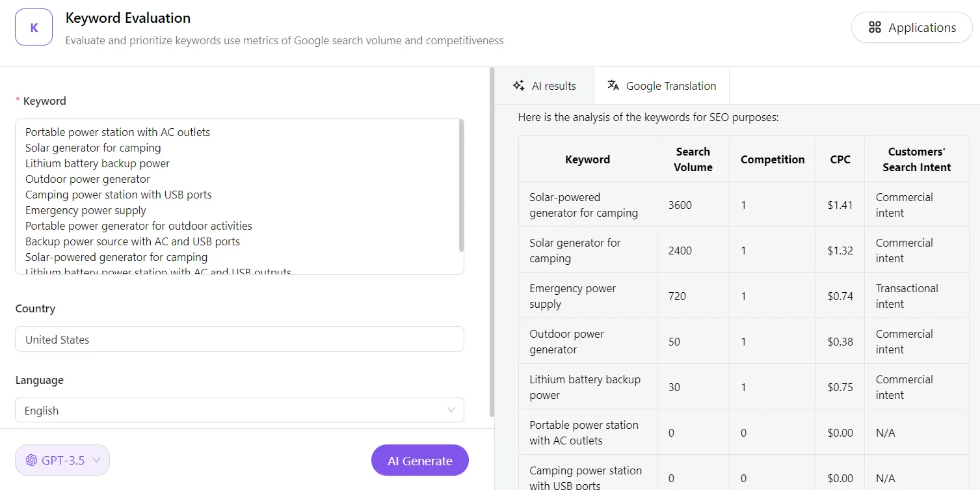Viewport: 980px width, 490px height.
Task: Click the Country field containing United States
Action: click(239, 340)
